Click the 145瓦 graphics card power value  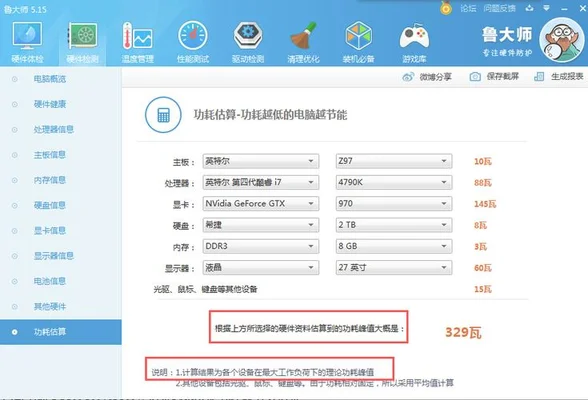(x=485, y=204)
